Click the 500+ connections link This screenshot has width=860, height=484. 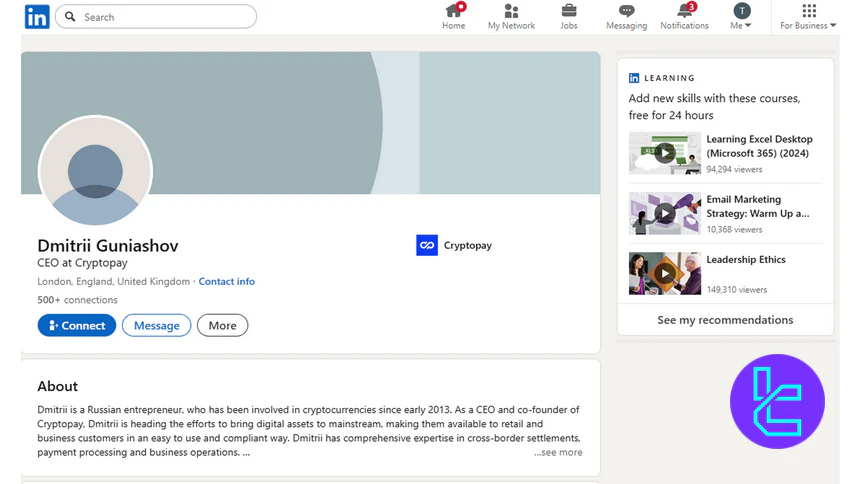pyautogui.click(x=77, y=300)
